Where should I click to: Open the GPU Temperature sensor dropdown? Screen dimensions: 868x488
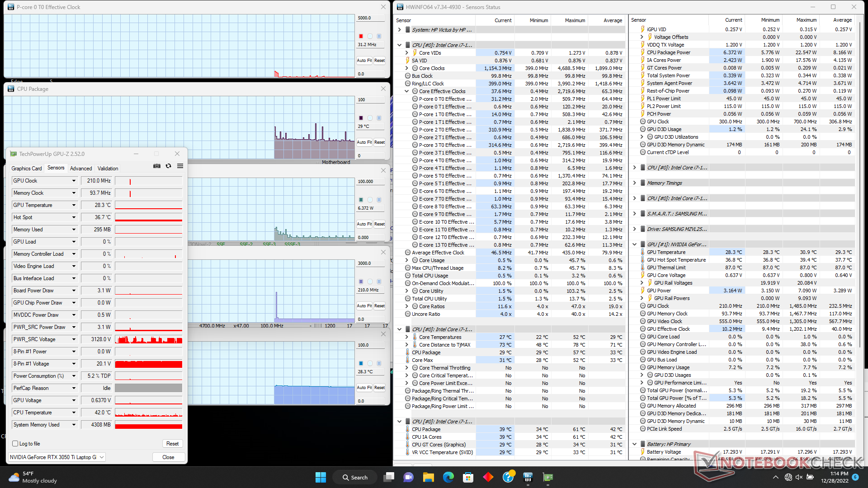pos(74,205)
